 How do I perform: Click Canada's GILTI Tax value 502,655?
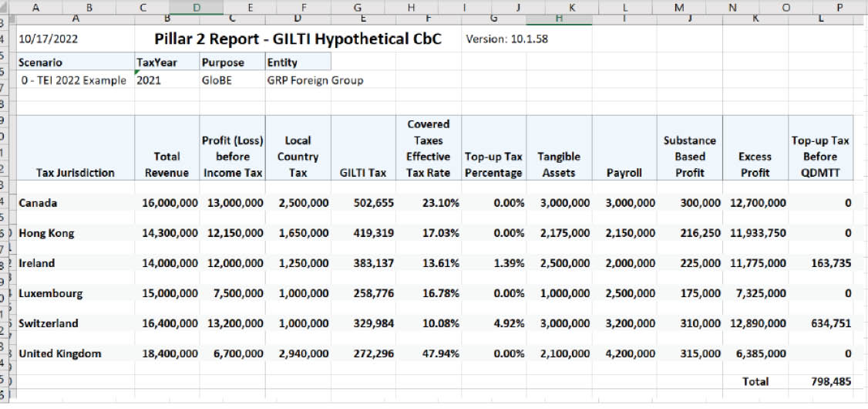[x=364, y=203]
